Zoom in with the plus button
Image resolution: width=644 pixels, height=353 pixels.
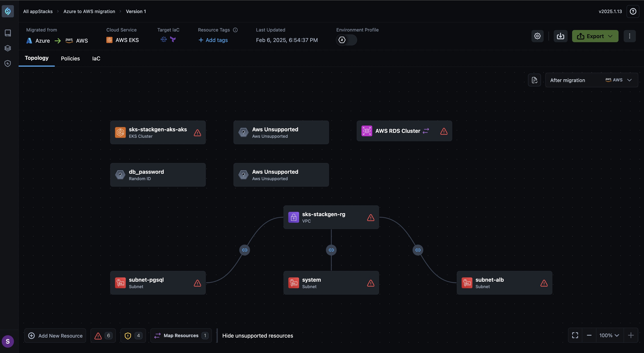[631, 335]
